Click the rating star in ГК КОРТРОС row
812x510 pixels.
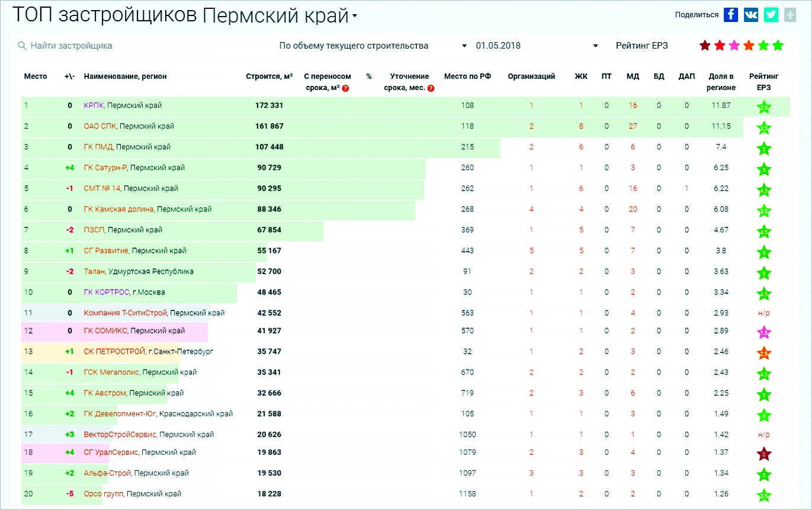[x=764, y=294]
